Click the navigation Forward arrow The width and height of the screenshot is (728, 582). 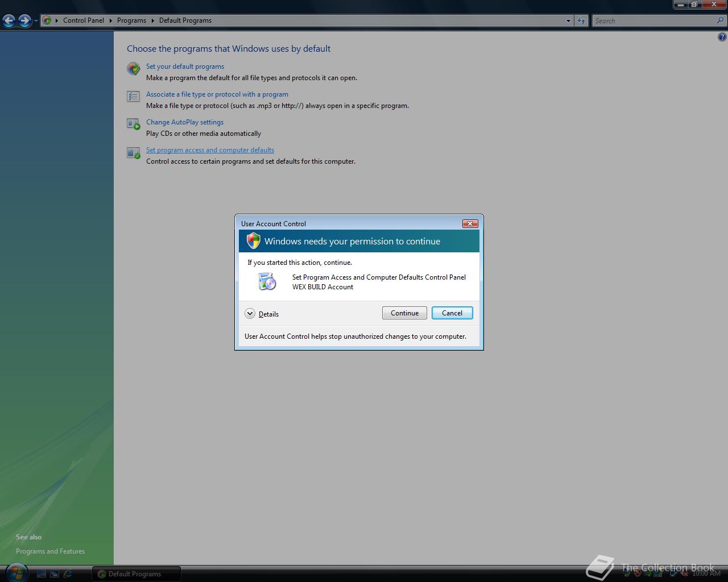[x=24, y=20]
